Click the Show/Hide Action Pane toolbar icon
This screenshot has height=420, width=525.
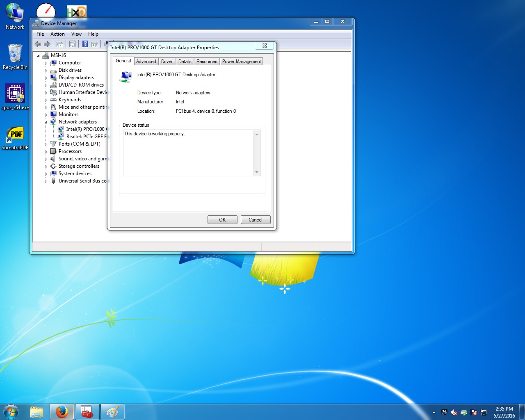click(95, 44)
